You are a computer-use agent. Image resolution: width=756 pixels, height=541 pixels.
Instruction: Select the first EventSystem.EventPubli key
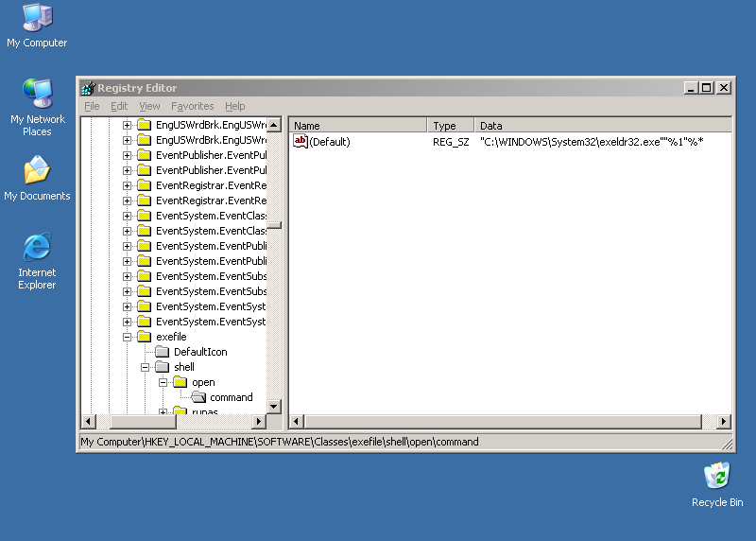(211, 246)
